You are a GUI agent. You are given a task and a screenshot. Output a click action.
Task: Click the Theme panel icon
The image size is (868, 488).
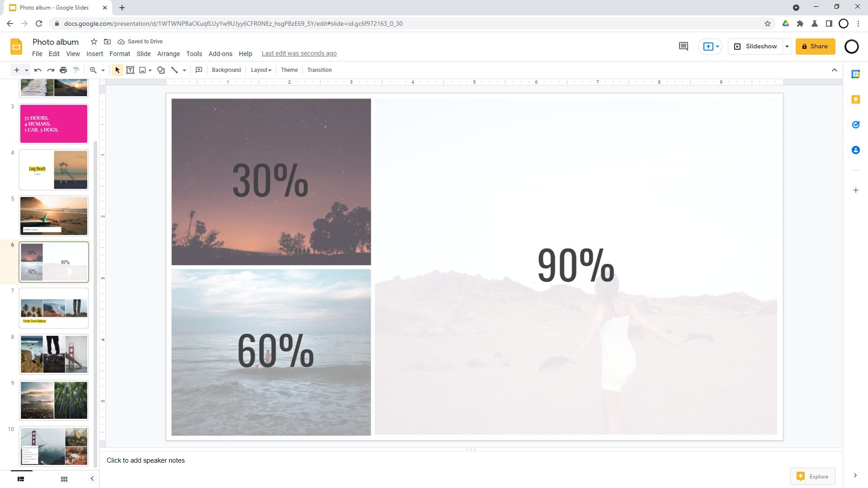[x=290, y=70]
